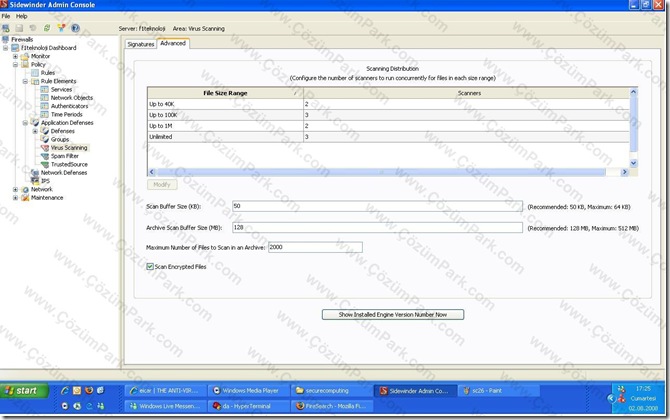Open the Spam Filter tree node
Screen dimensions: 670x420
tap(65, 156)
